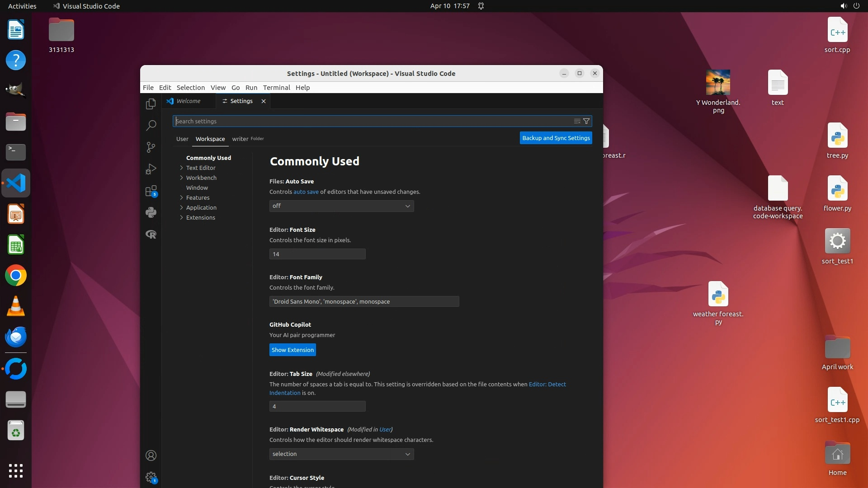Open the Run and Debug view
Image resolution: width=868 pixels, height=488 pixels.
pyautogui.click(x=151, y=169)
